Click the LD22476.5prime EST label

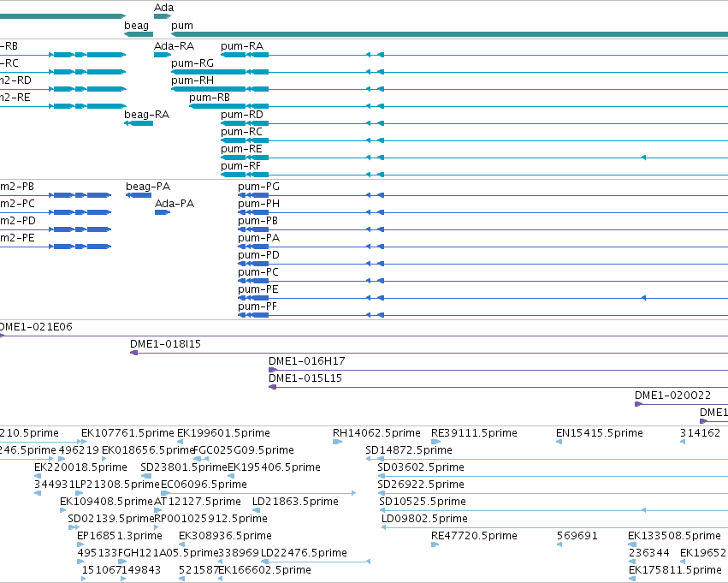pos(304,554)
